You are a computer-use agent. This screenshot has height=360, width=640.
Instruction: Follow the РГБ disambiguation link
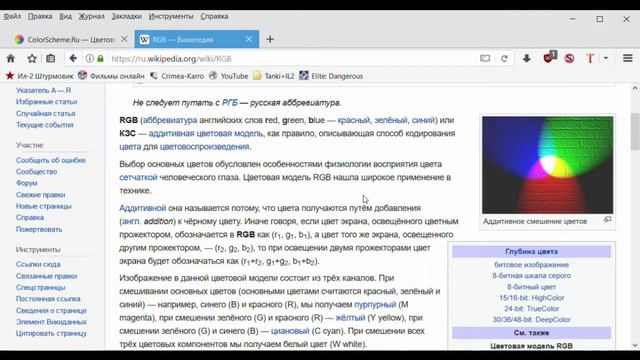point(230,103)
